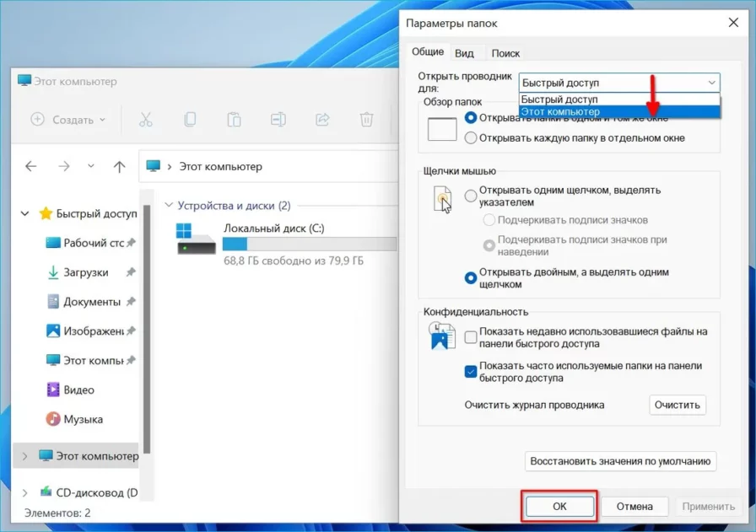The width and height of the screenshot is (756, 532).
Task: Choose Этот компьютер in dropdown list
Action: tap(560, 112)
